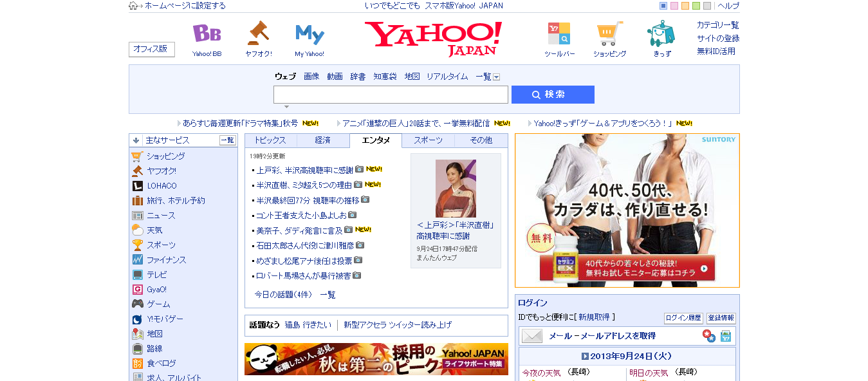The height and width of the screenshot is (381, 868).
Task: Click sidebar 食べログ icon
Action: [x=137, y=364]
